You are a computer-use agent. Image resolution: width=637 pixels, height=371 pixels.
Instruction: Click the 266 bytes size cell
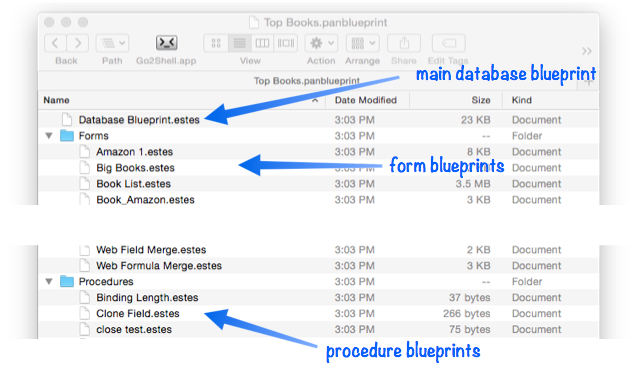click(466, 314)
